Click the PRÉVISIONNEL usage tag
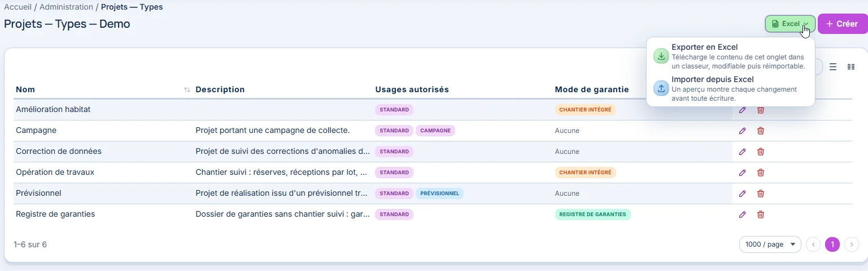868x271 pixels. point(439,193)
